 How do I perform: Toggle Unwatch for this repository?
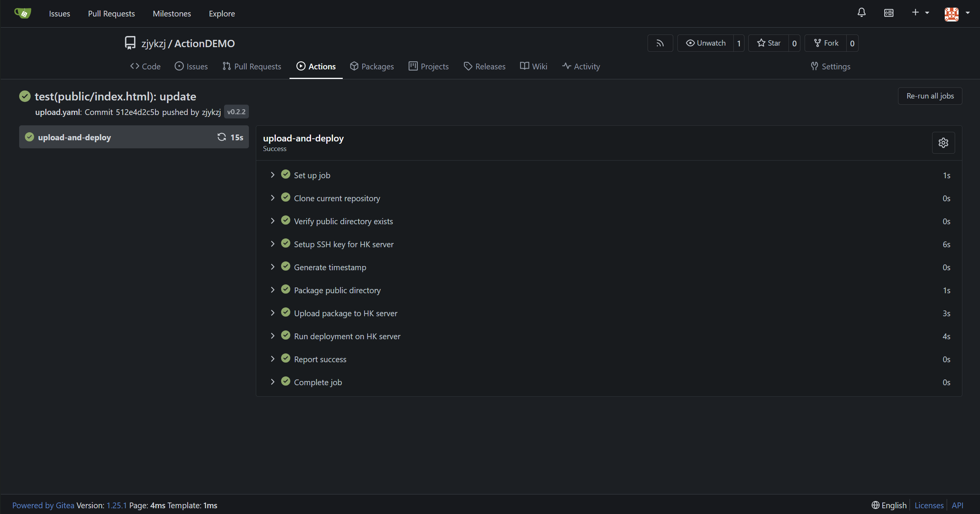click(x=705, y=43)
